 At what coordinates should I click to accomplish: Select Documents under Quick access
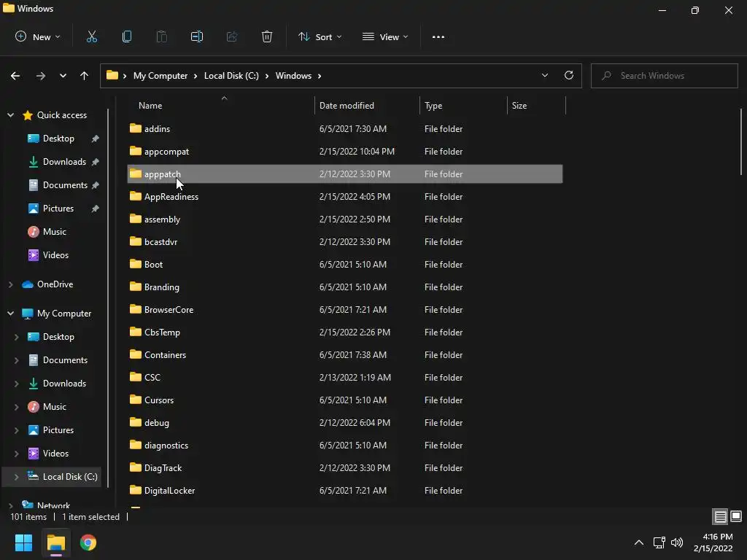[x=65, y=185]
